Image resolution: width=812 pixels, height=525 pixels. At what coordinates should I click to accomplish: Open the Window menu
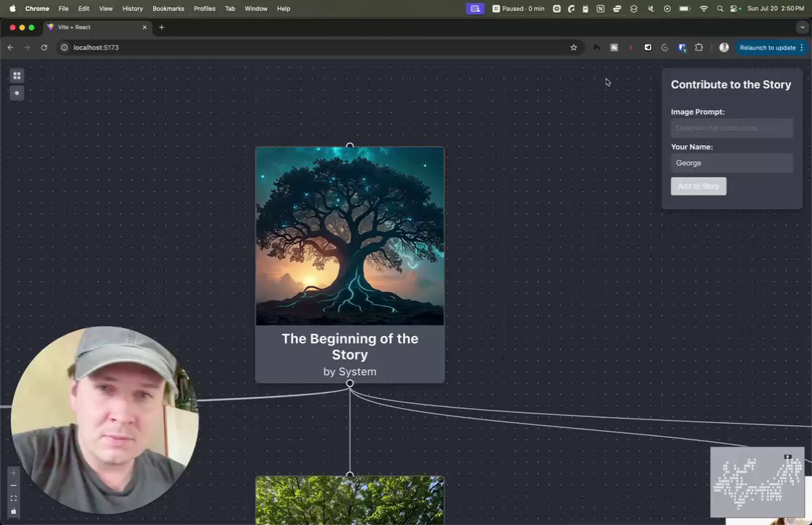[256, 8]
